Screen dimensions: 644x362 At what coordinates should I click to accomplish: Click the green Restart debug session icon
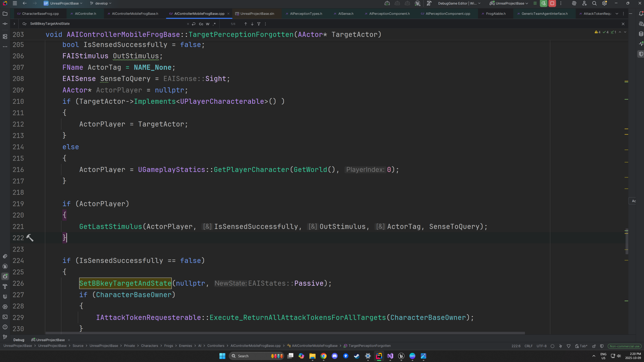pyautogui.click(x=544, y=3)
